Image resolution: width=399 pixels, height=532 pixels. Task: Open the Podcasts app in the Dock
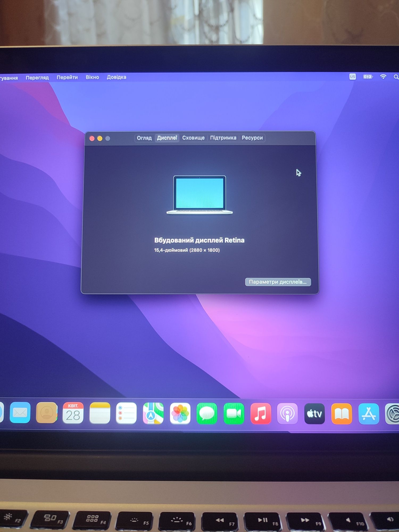tap(287, 414)
